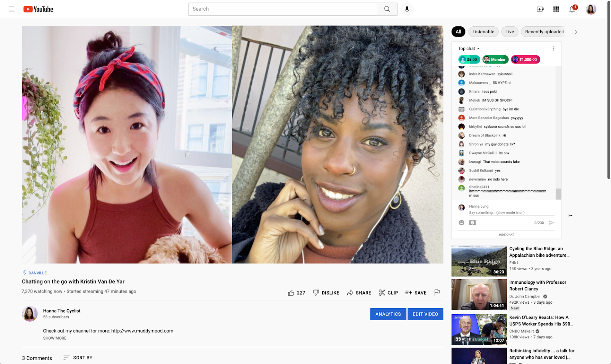Click Kitiara's 'i sus poki' chat message
This screenshot has height=364, width=611.
click(489, 92)
